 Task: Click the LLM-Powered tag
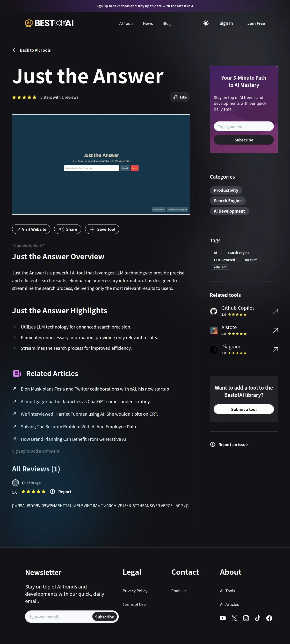click(224, 260)
